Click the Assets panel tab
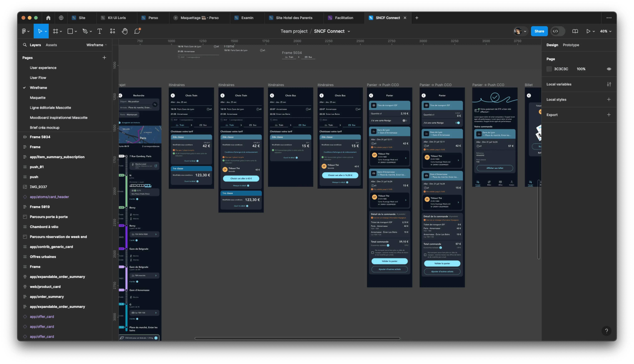 coord(51,45)
